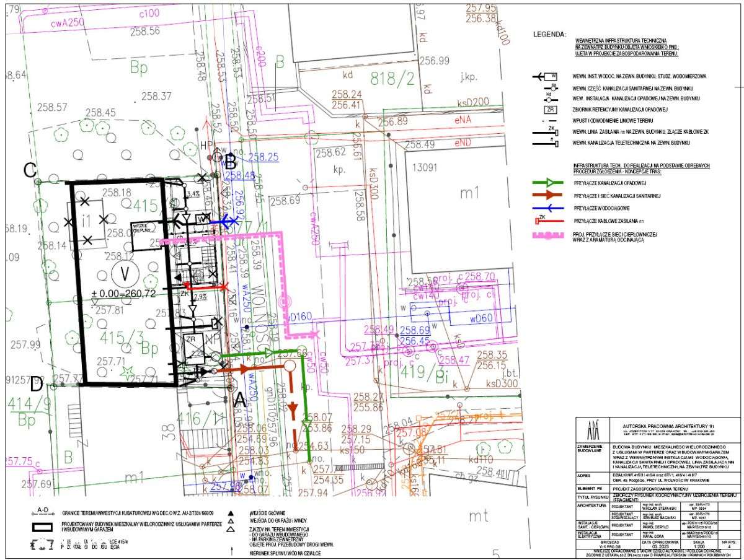The image size is (744, 560).
Task: Click "AUTORSKA PRACOWNIA ARCHITEKTURY '91" title
Action: click(668, 426)
